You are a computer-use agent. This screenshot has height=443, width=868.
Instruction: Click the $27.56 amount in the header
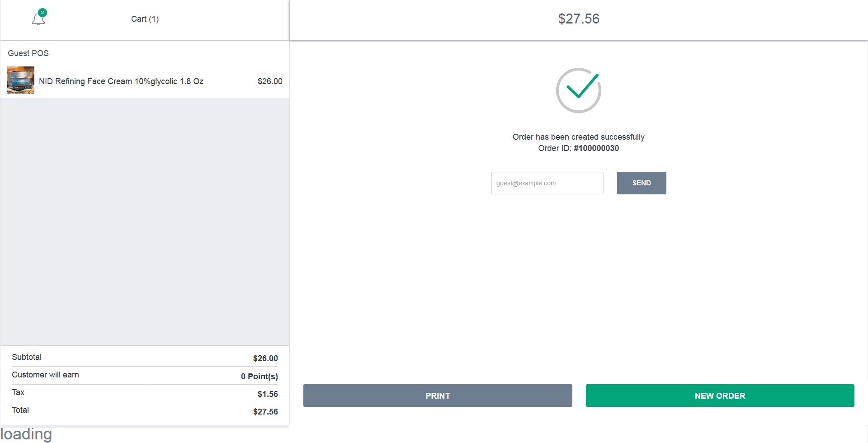(579, 19)
